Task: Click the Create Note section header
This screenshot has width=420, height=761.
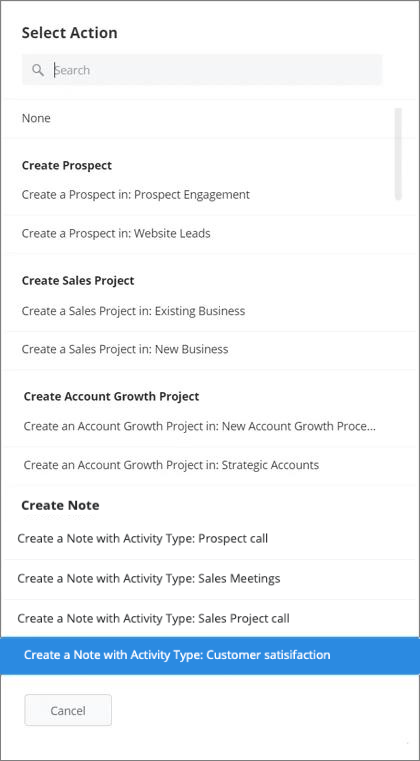Action: tap(60, 506)
